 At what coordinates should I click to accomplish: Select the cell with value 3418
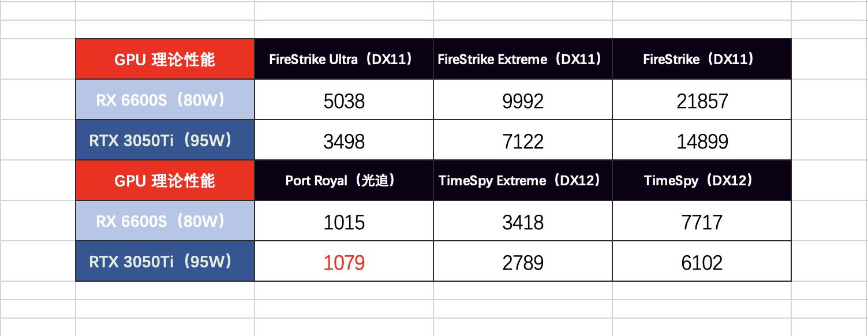522,222
